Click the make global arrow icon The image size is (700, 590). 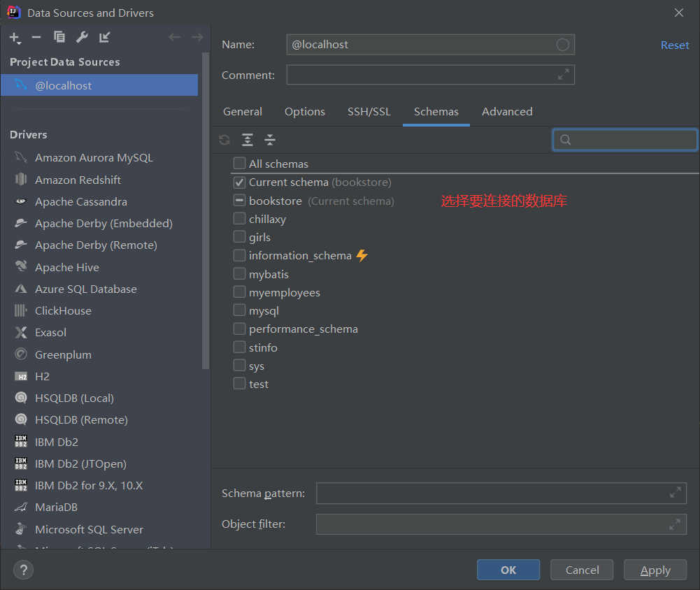(x=104, y=37)
